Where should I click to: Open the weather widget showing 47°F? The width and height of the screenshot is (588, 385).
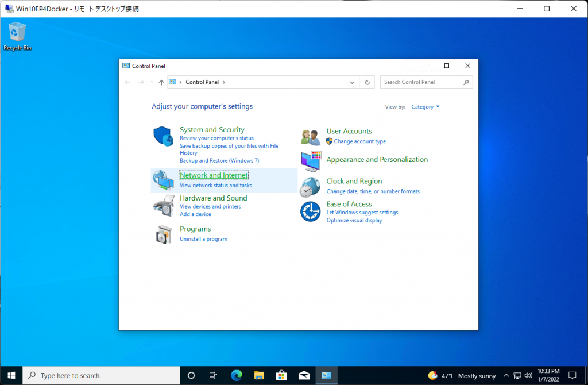(x=462, y=375)
